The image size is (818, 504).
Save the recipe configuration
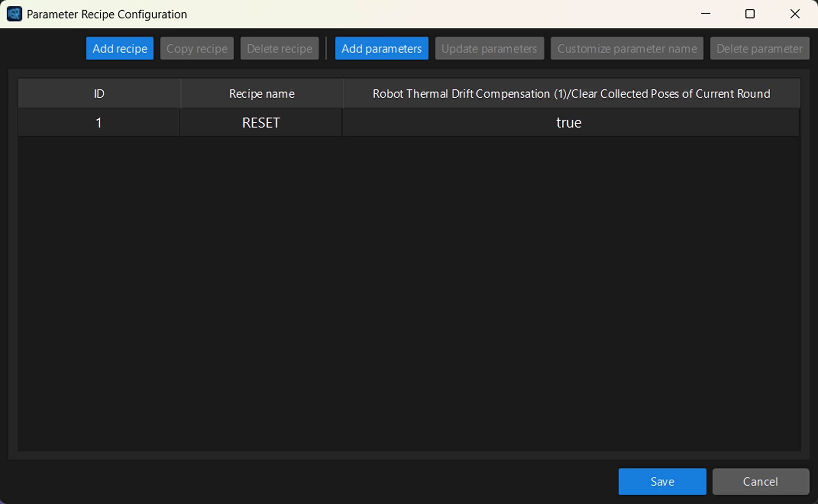pos(662,481)
